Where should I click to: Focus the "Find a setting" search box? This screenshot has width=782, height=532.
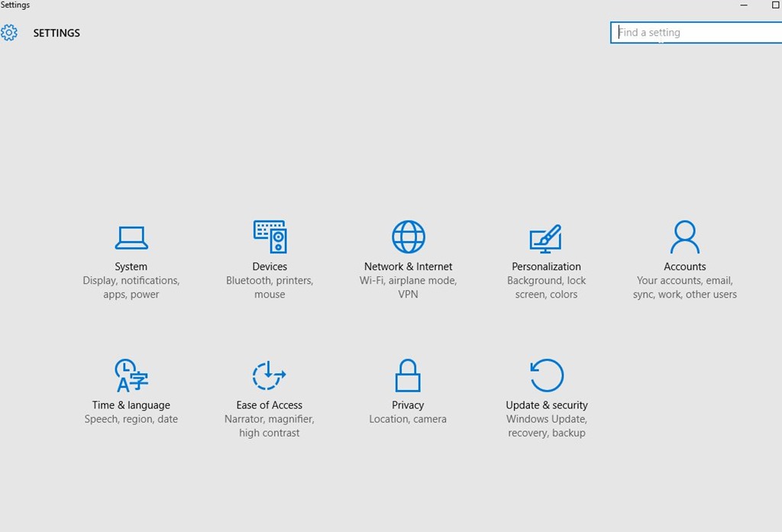click(x=695, y=33)
